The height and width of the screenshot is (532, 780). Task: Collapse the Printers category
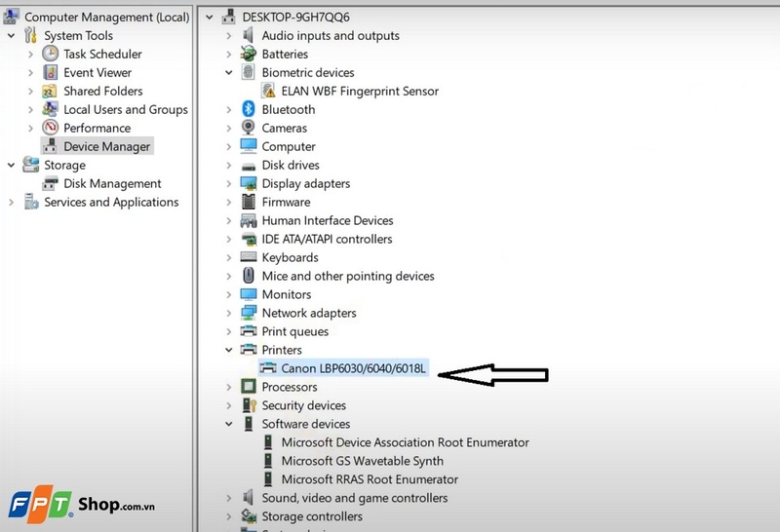(x=229, y=350)
